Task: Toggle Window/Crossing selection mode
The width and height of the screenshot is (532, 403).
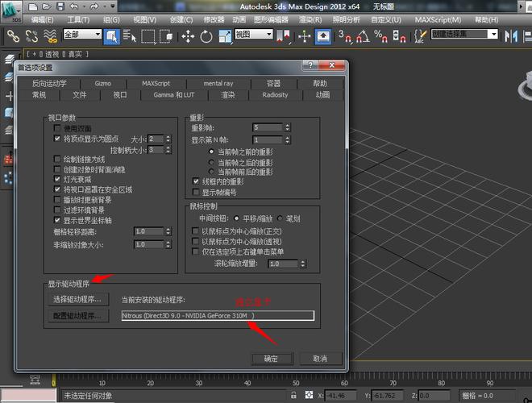Action: click(x=166, y=36)
